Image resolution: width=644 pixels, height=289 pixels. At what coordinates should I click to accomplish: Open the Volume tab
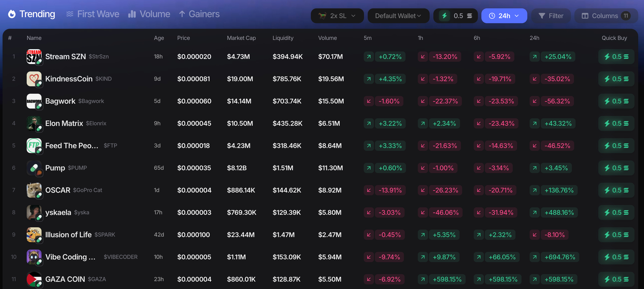click(149, 14)
